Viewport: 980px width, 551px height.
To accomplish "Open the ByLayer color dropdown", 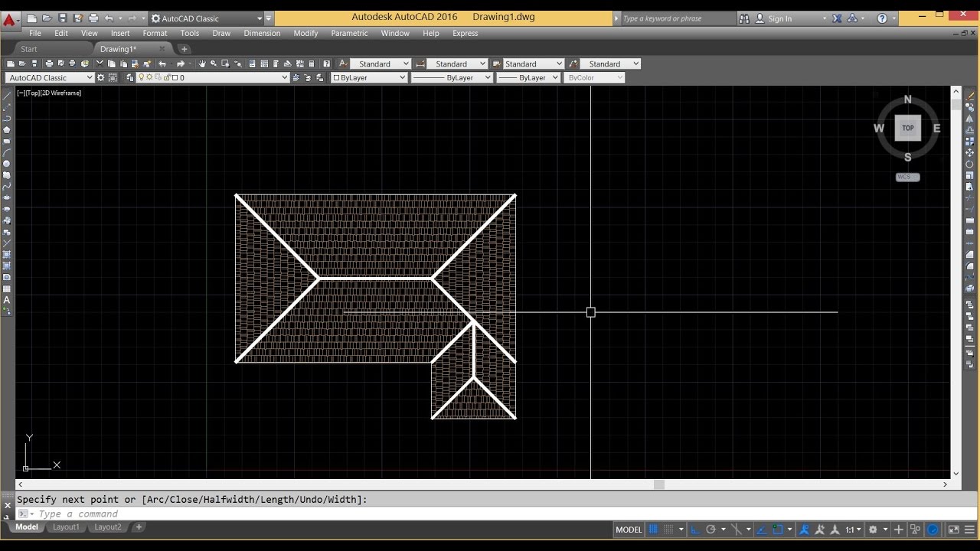I will [x=369, y=77].
